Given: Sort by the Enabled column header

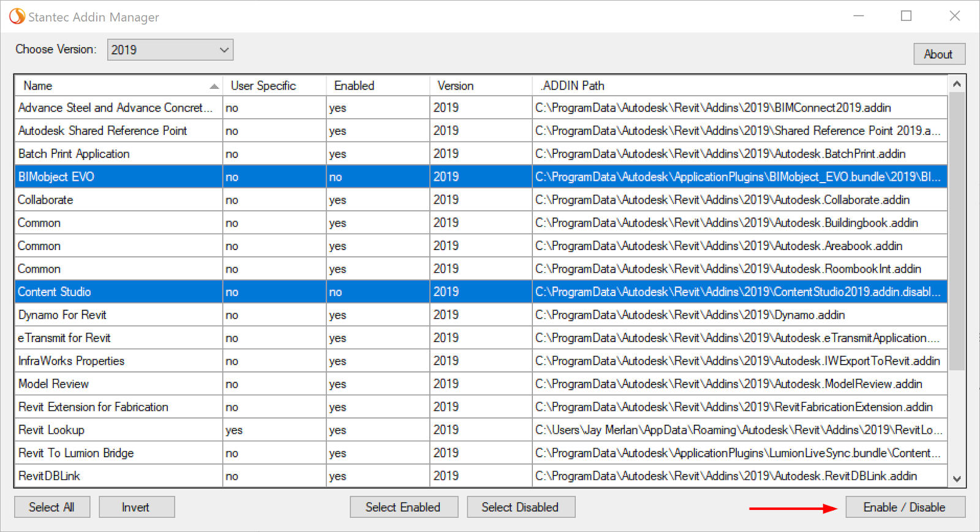Looking at the screenshot, I should tap(378, 86).
